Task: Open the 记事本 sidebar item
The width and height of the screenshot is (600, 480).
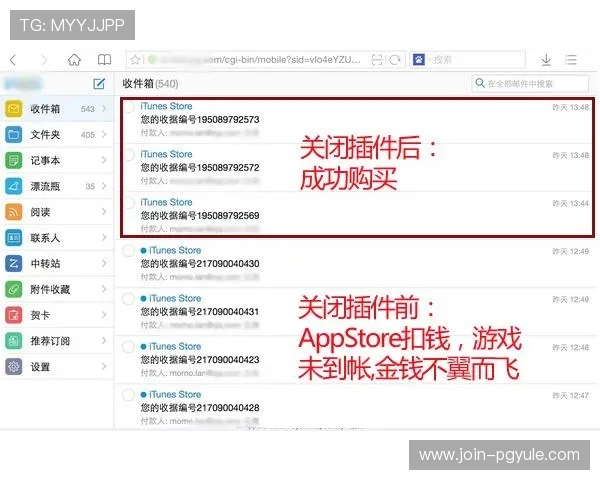Action: click(57, 160)
